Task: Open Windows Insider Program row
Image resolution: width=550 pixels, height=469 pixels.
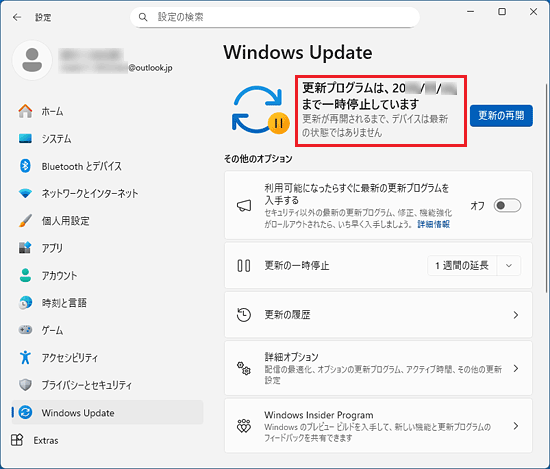Action: [x=378, y=426]
